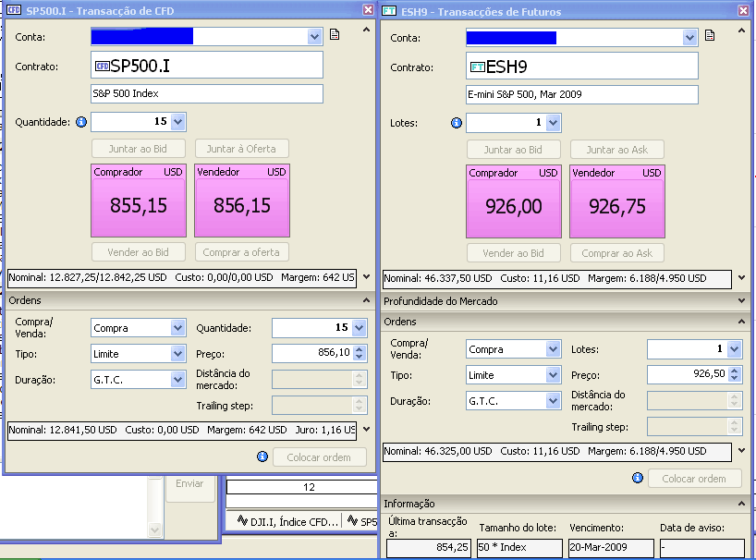Open account document icon in ESH9 window

point(710,36)
